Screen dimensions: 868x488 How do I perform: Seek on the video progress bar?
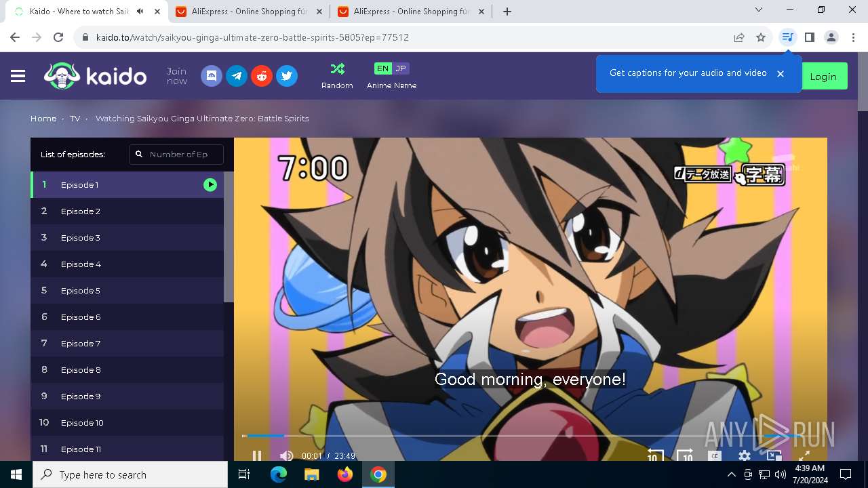[x=530, y=436]
